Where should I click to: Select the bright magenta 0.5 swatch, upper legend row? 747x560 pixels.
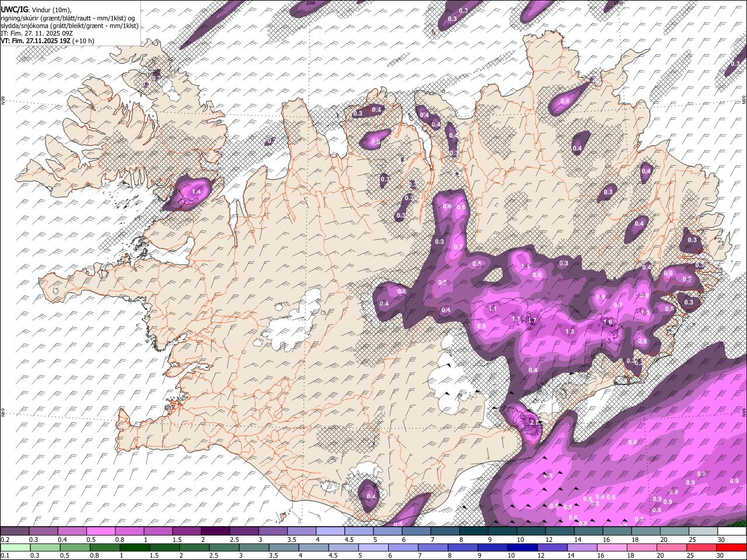pos(101,531)
